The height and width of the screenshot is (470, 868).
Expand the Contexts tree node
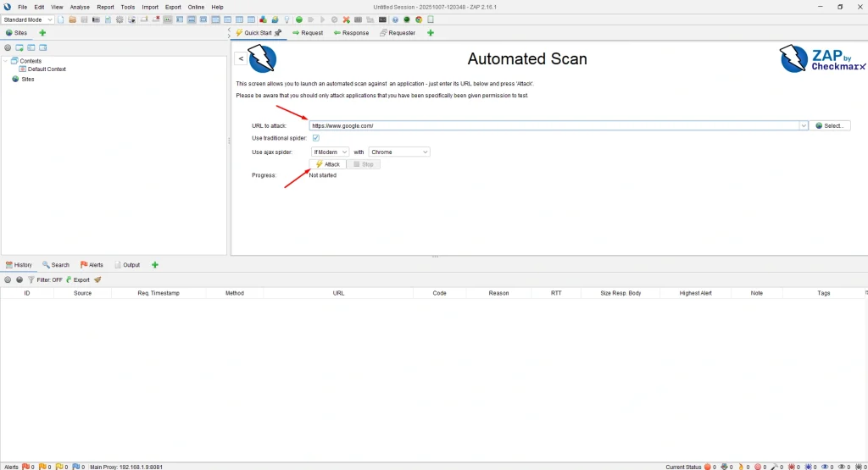[x=6, y=61]
